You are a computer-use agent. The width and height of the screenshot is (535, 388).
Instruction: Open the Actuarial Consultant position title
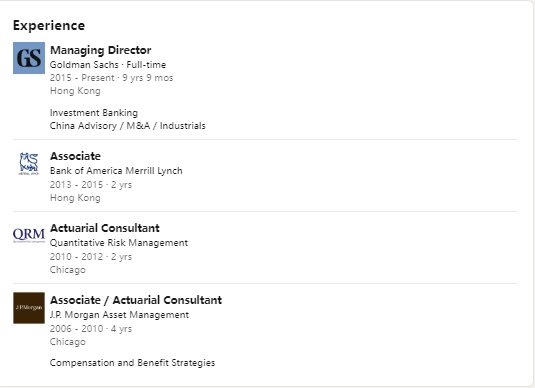pos(105,228)
